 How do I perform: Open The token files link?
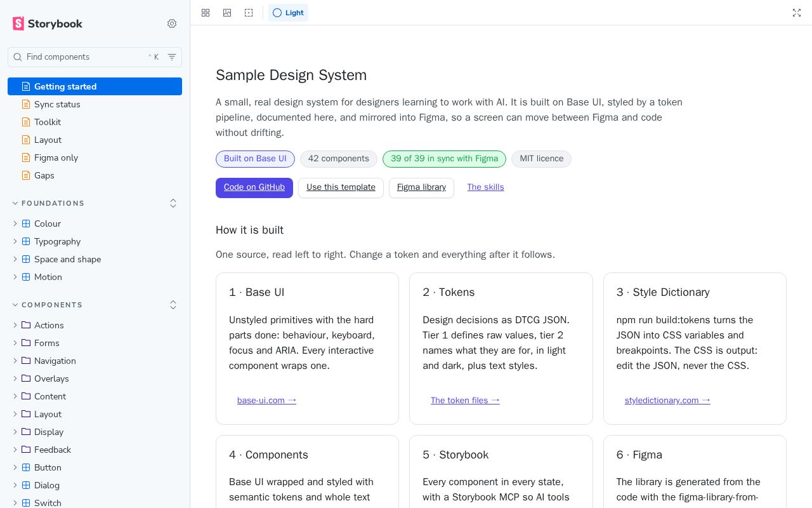pos(465,400)
